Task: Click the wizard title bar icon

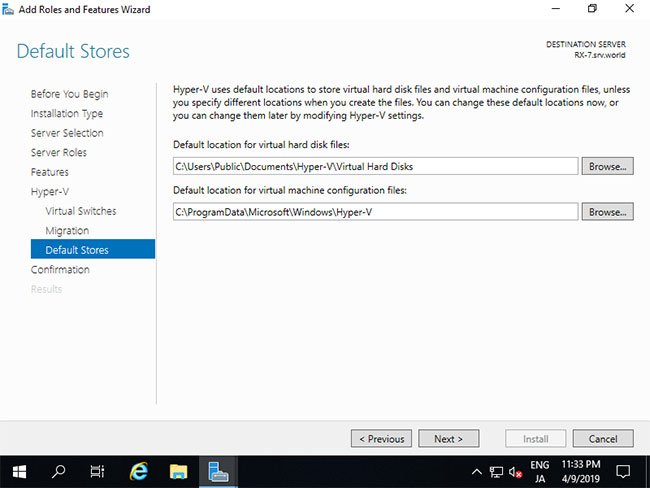Action: point(8,9)
